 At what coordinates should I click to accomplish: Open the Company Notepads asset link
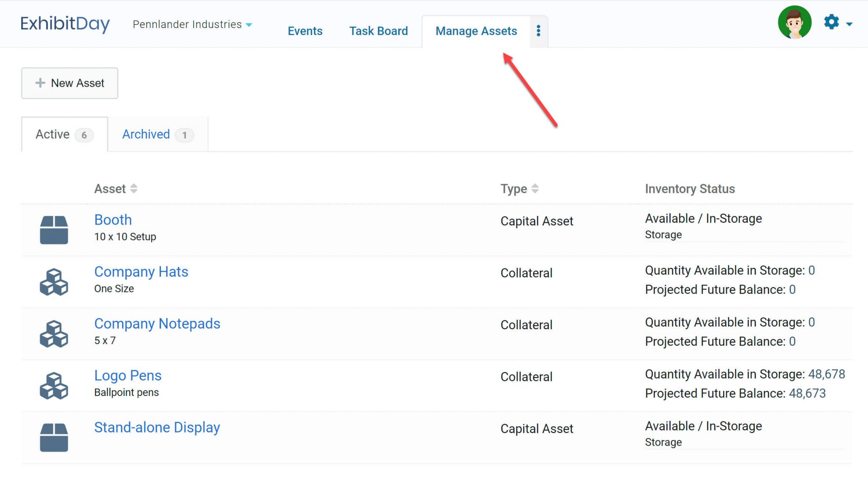[x=157, y=324]
